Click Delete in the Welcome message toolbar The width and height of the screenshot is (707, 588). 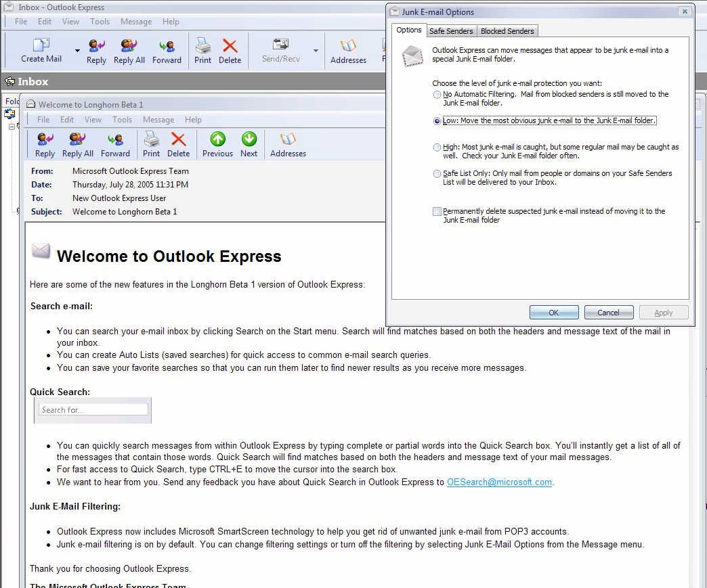(x=178, y=145)
